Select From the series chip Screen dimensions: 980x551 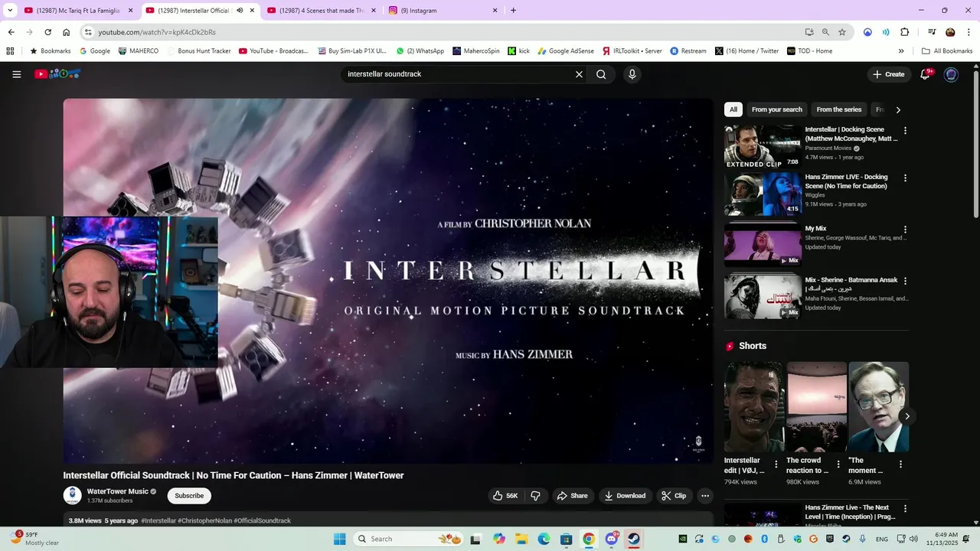click(x=839, y=109)
